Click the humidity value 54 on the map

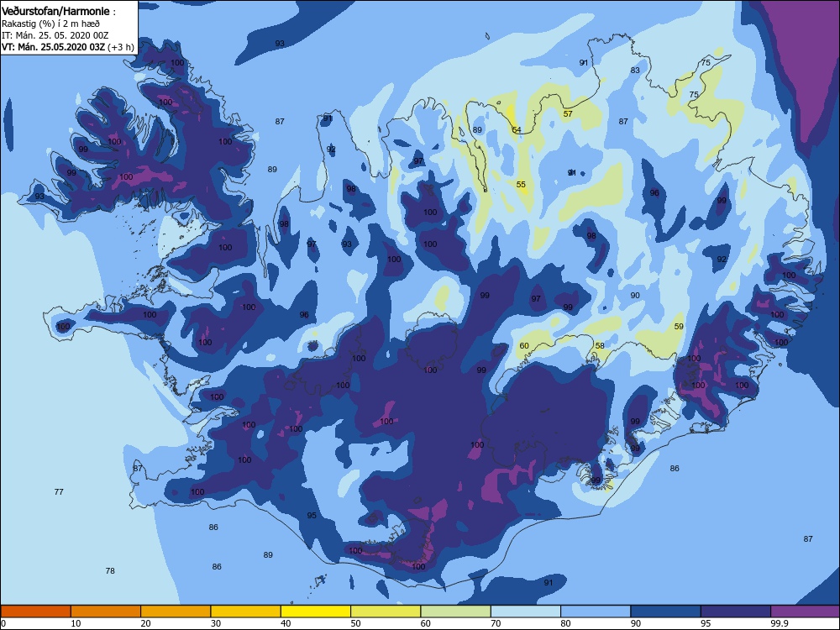click(517, 130)
